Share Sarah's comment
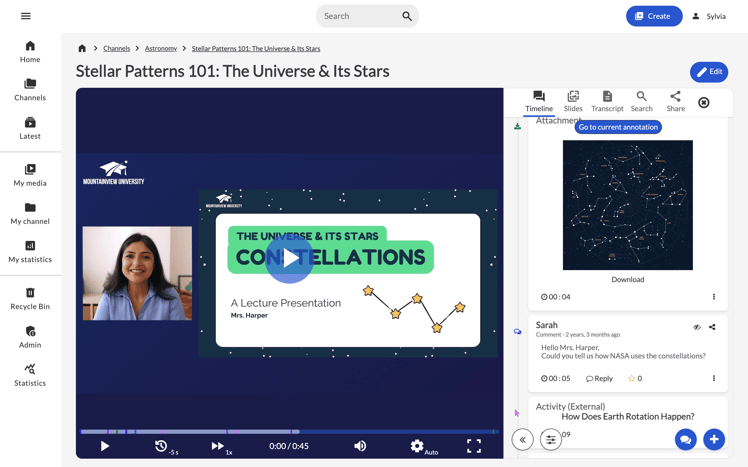This screenshot has height=467, width=748. coord(712,327)
